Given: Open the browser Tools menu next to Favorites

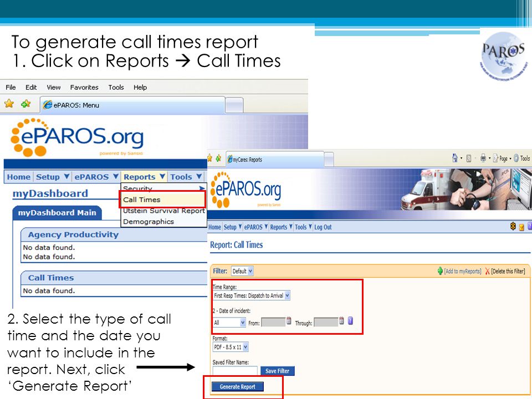Looking at the screenshot, I should pos(116,88).
